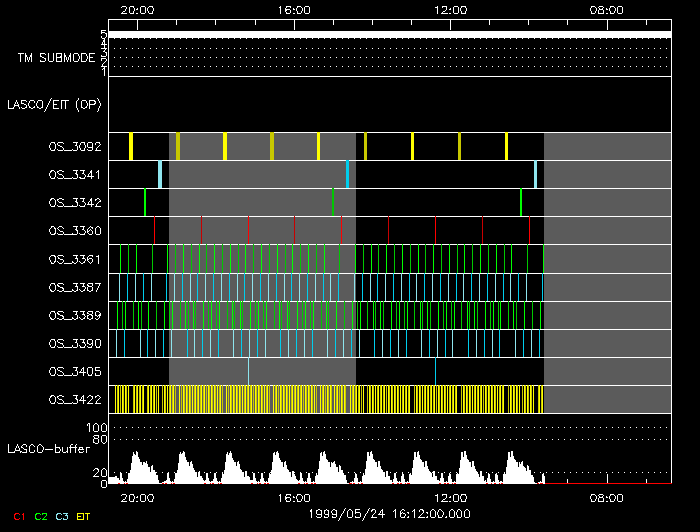Select the EIT legend label
The height and width of the screenshot is (532, 700).
[x=84, y=516]
